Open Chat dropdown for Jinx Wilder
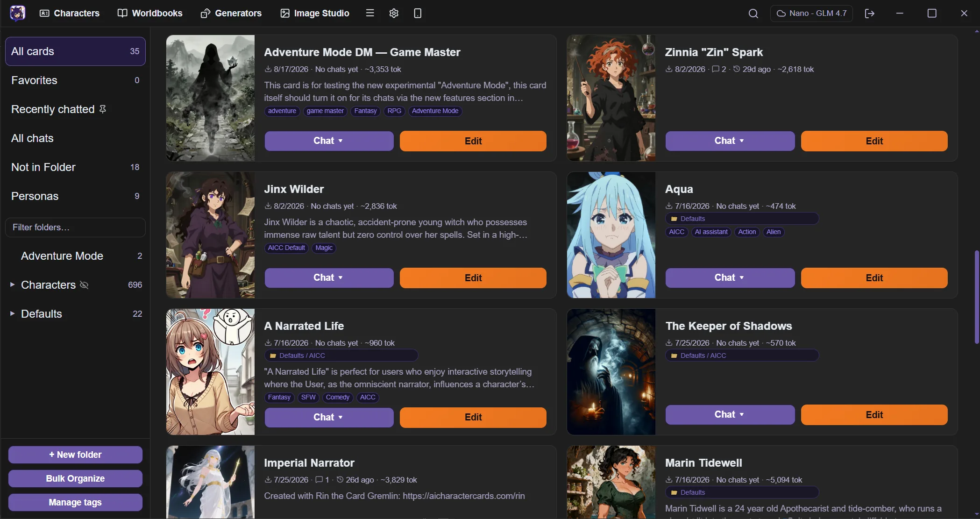This screenshot has width=980, height=519. tap(329, 277)
